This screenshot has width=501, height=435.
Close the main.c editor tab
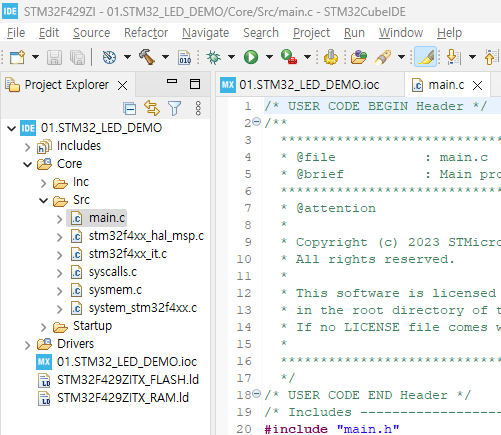(478, 86)
